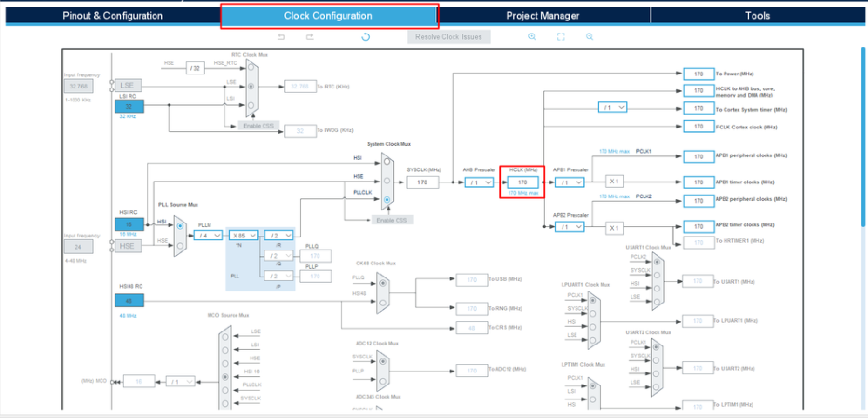This screenshot has height=419, width=868.
Task: Click Enable CSS under System Clock Mux
Action: [x=392, y=220]
